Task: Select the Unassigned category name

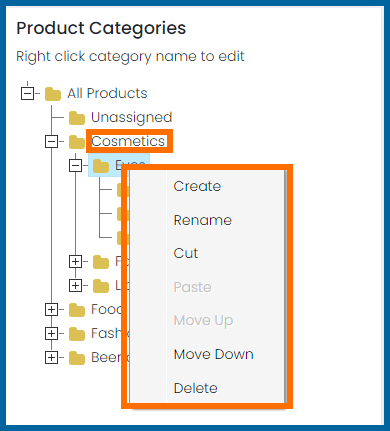Action: (x=132, y=117)
